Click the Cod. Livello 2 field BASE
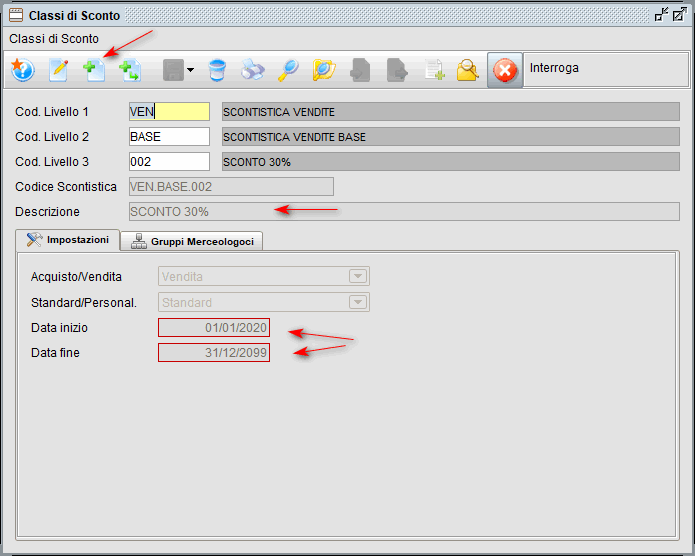 (x=169, y=137)
